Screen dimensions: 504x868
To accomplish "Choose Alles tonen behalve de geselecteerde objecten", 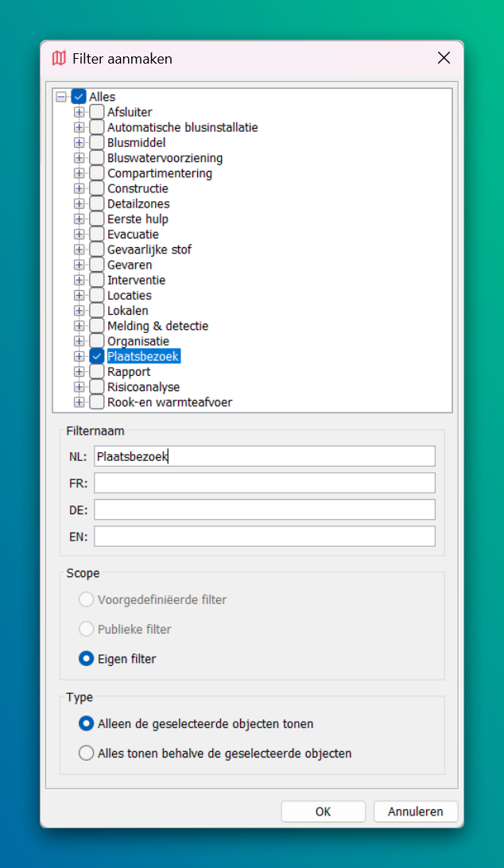I will point(86,753).
